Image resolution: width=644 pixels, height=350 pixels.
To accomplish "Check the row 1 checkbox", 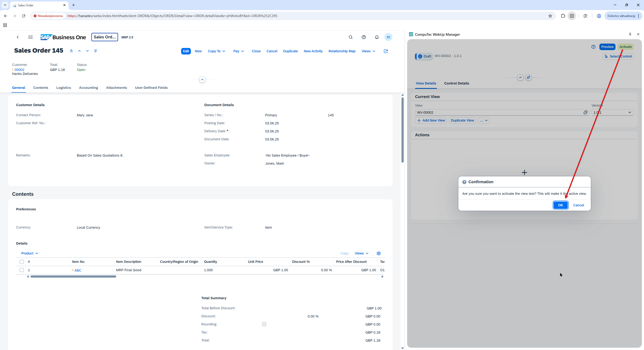I will pyautogui.click(x=22, y=270).
